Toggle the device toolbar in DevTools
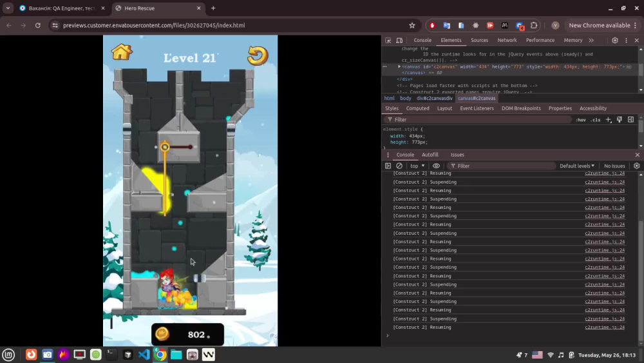 click(399, 40)
